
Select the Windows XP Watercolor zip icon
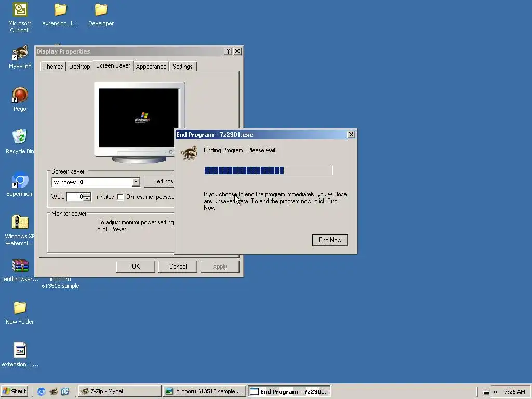point(20,230)
